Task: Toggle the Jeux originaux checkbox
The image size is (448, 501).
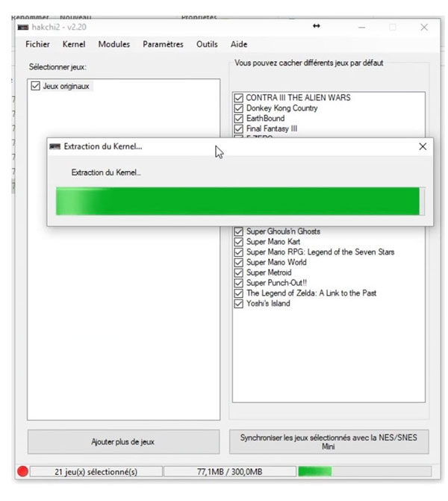Action: click(35, 87)
